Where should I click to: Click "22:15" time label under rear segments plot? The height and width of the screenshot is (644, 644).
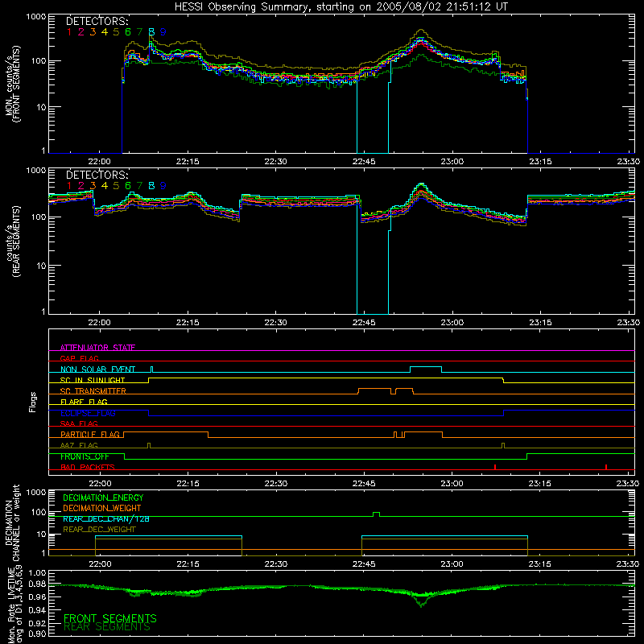188,323
